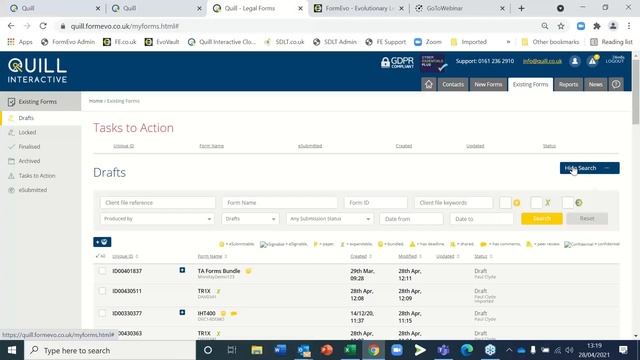
Task: Toggle the eSubmittable filter checkbox
Action: point(505,202)
